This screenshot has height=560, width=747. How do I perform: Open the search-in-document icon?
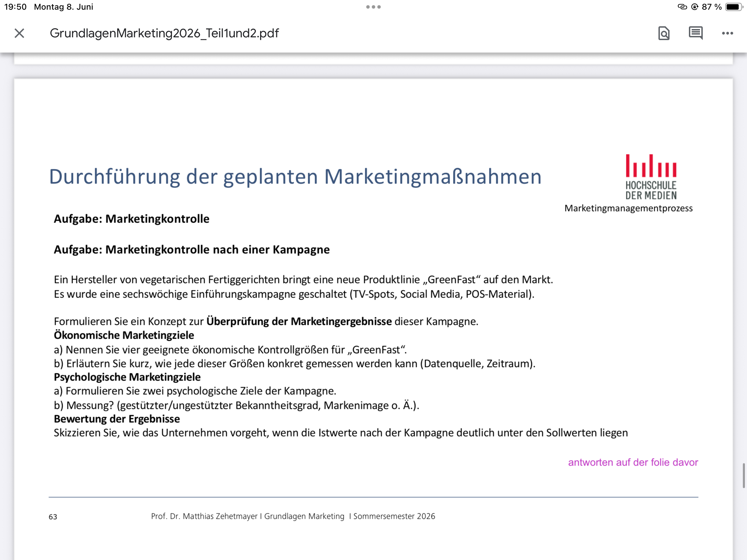(664, 33)
